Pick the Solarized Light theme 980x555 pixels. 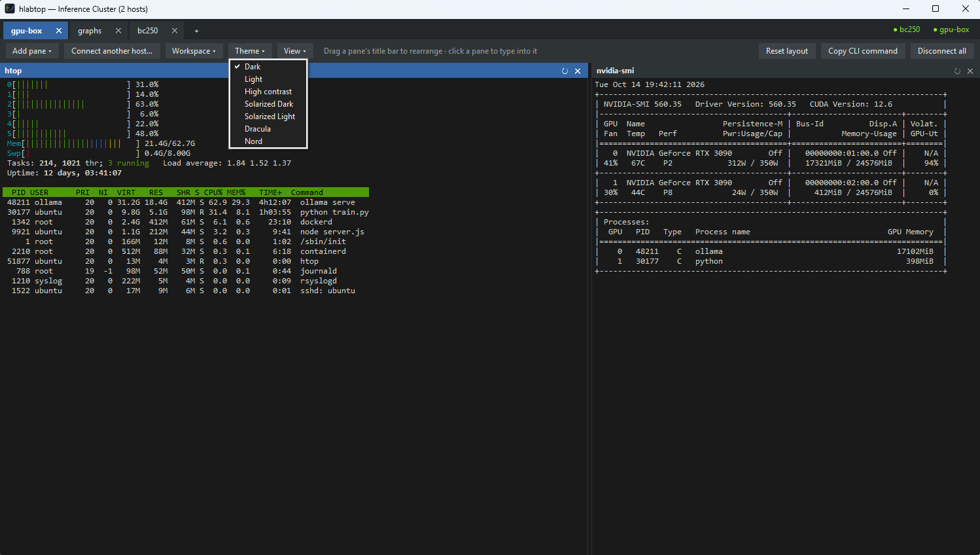point(268,116)
